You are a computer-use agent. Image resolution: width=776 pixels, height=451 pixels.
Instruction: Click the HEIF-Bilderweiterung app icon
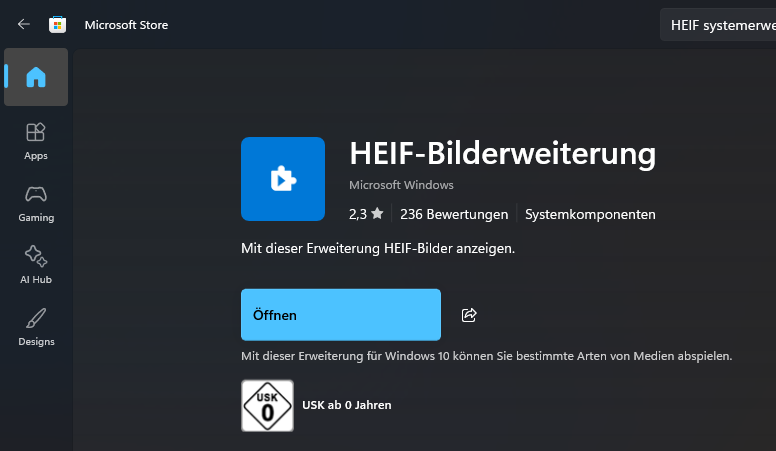pos(283,179)
